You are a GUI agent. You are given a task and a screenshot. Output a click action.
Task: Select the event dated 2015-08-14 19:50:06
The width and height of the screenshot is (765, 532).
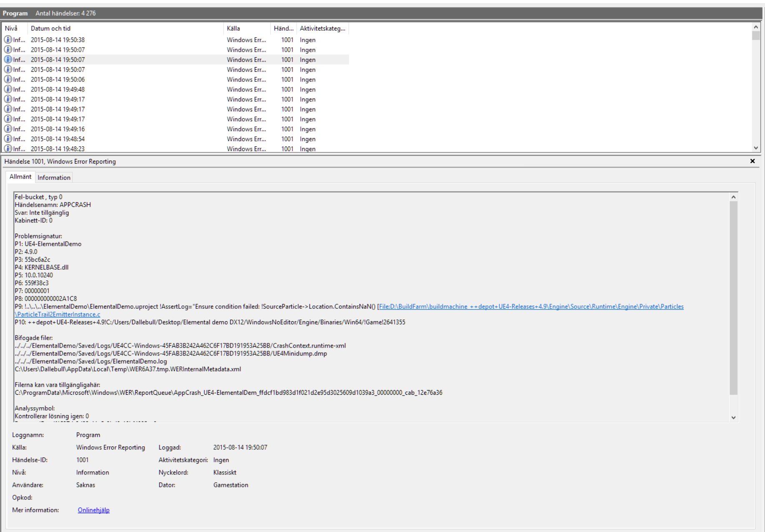pyautogui.click(x=176, y=79)
